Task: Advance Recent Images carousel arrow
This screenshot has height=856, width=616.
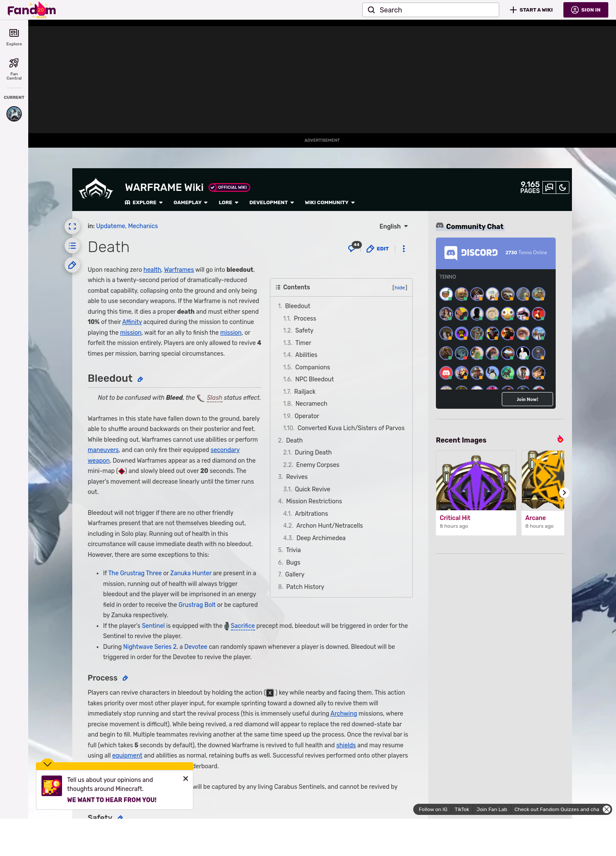Action: pos(564,493)
